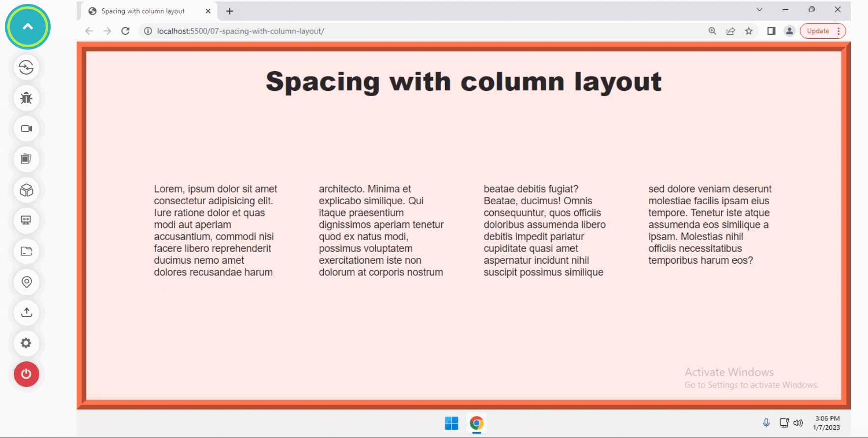
Task: Expand the tab search chevron dropdown
Action: pos(759,9)
